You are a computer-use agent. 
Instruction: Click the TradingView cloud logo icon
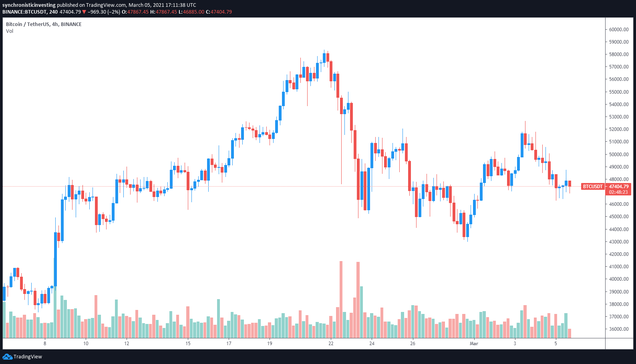7,356
